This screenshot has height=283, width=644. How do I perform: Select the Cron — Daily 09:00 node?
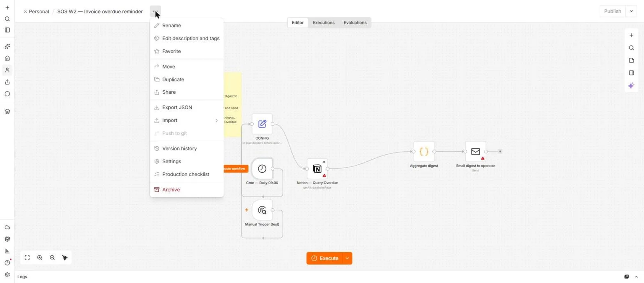[x=262, y=169]
